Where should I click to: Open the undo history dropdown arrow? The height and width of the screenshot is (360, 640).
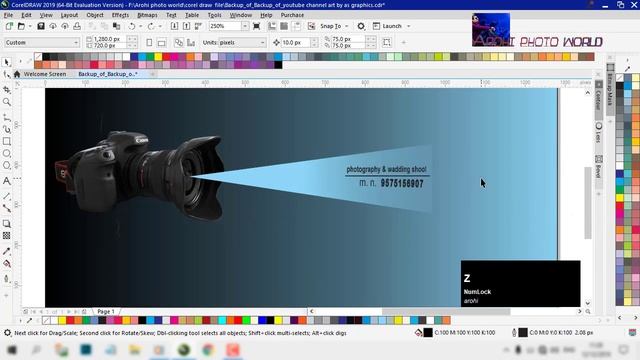(140, 26)
